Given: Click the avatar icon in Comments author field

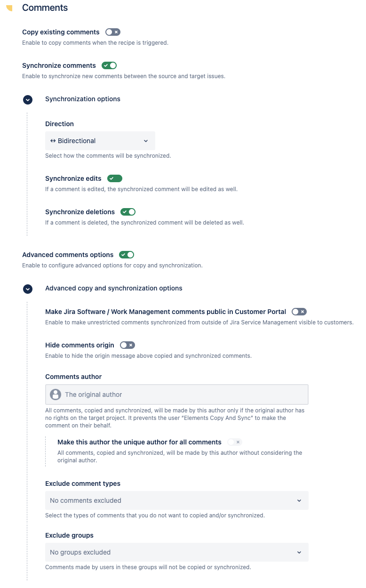Looking at the screenshot, I should (56, 394).
